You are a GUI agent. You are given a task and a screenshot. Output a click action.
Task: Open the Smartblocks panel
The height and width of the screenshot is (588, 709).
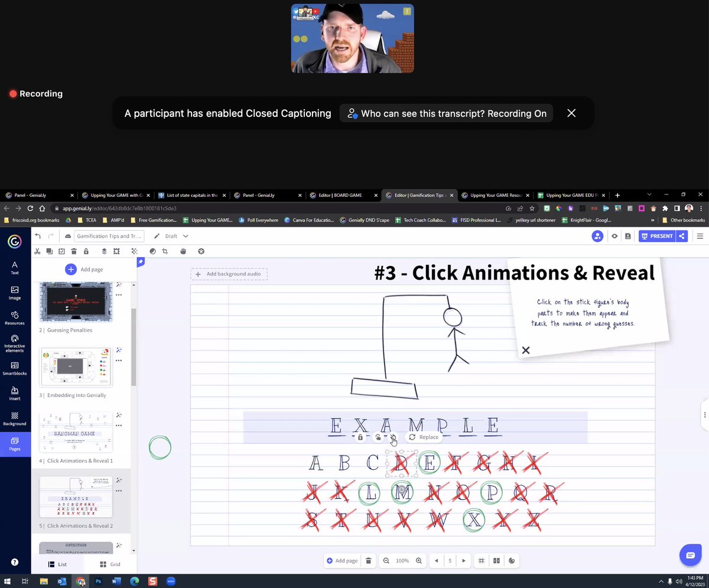[x=15, y=369]
